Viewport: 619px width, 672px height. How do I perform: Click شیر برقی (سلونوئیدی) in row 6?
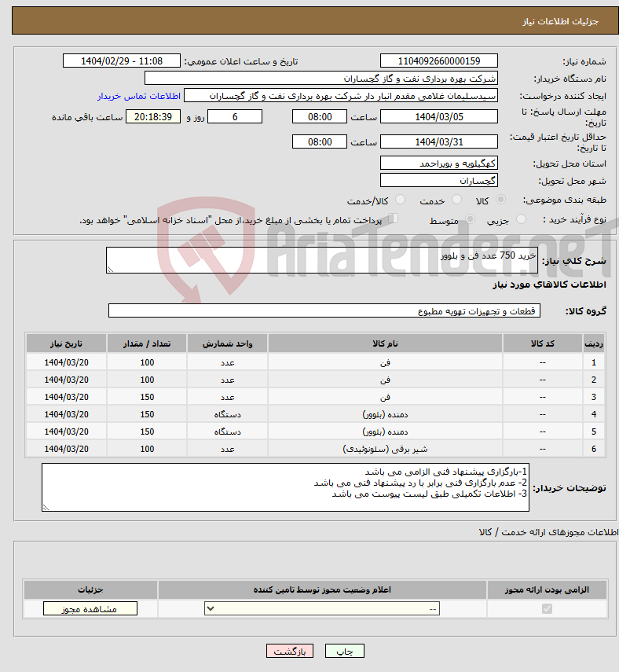point(385,449)
